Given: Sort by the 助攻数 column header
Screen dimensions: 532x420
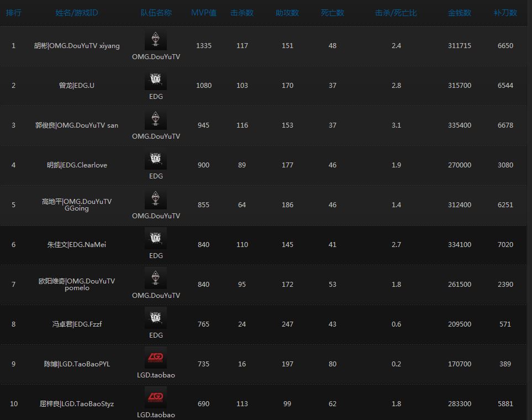Looking at the screenshot, I should click(x=287, y=13).
